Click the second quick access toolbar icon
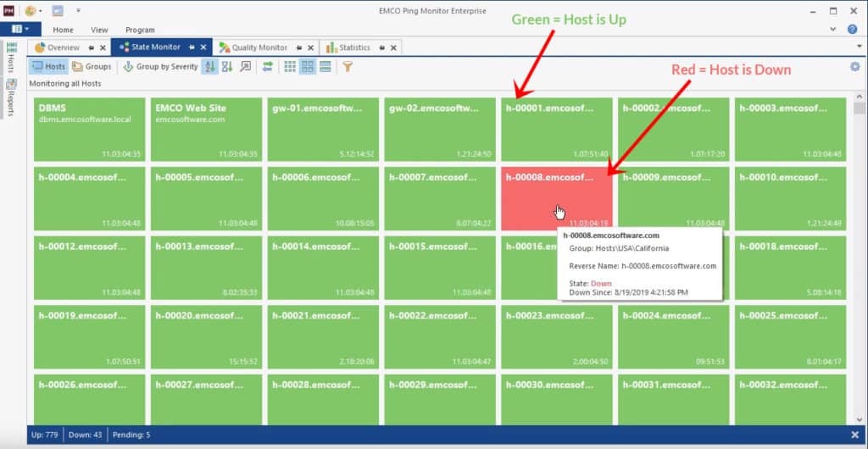Screen dimensions: 868x449 pos(58,10)
